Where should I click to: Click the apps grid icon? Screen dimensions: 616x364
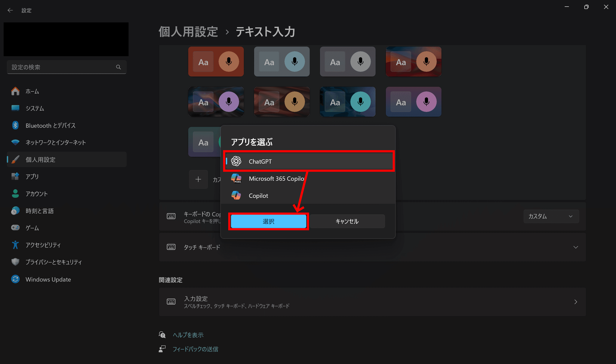click(15, 176)
